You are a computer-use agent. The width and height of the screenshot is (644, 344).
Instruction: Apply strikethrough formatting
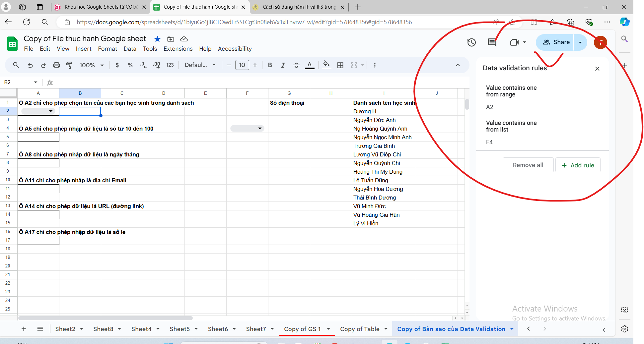click(x=296, y=65)
